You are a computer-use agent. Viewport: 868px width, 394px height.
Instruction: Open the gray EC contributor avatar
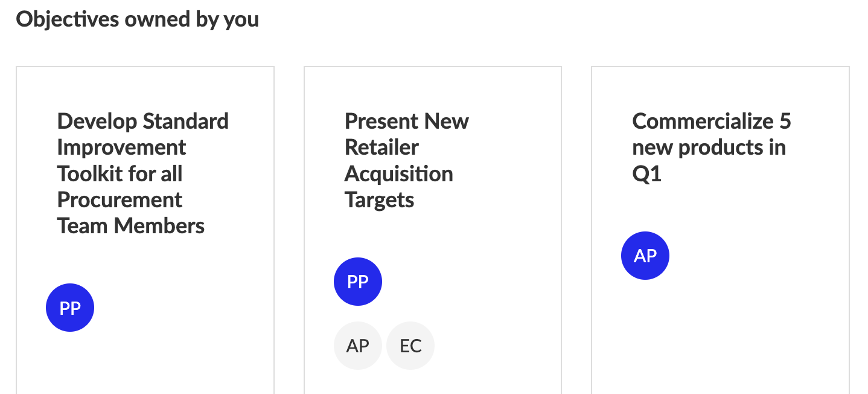410,346
